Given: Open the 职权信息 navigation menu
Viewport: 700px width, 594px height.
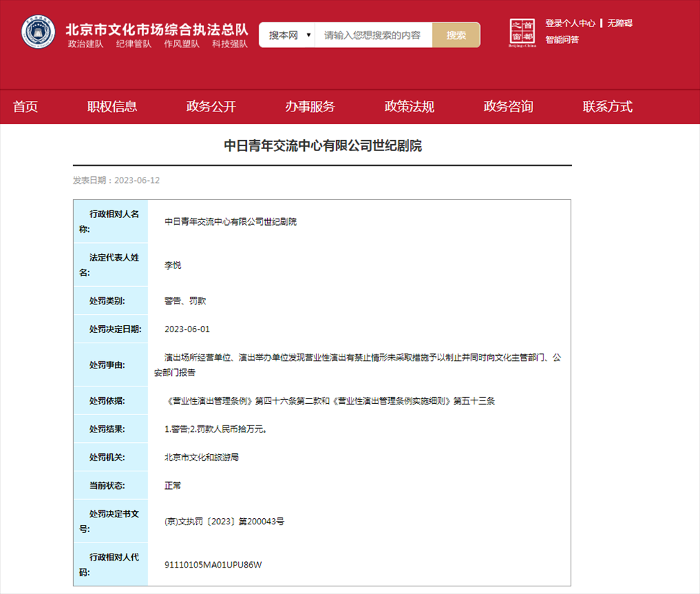Looking at the screenshot, I should coord(112,107).
